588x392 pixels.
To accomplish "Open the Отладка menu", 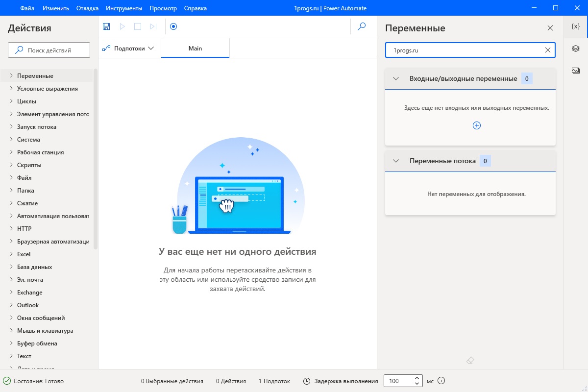I will click(88, 8).
